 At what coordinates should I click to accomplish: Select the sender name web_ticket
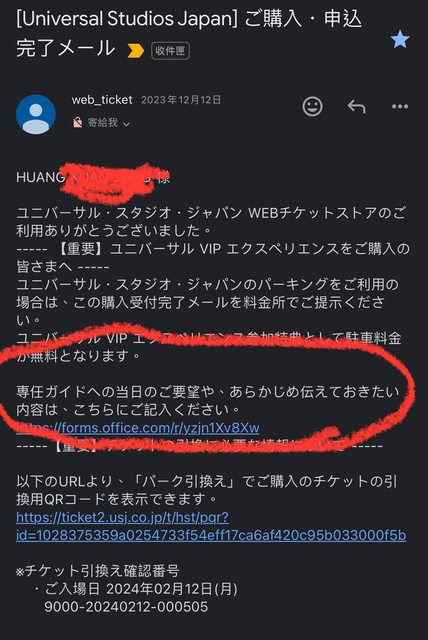102,100
